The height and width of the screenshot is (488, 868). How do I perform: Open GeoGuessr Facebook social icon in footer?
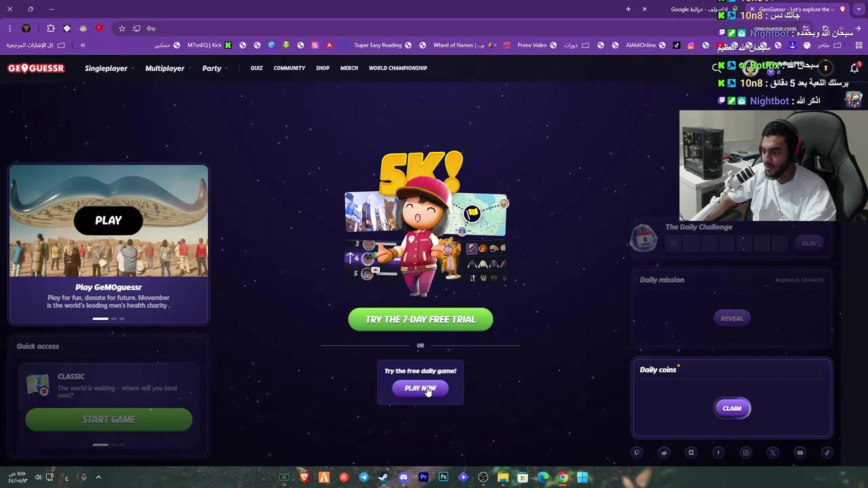point(718,453)
